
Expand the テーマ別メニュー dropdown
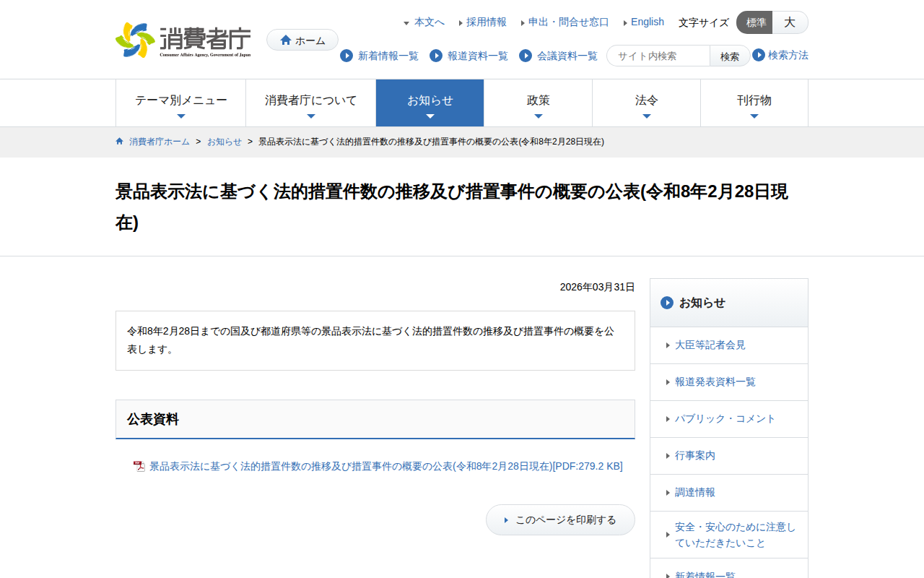(x=180, y=103)
